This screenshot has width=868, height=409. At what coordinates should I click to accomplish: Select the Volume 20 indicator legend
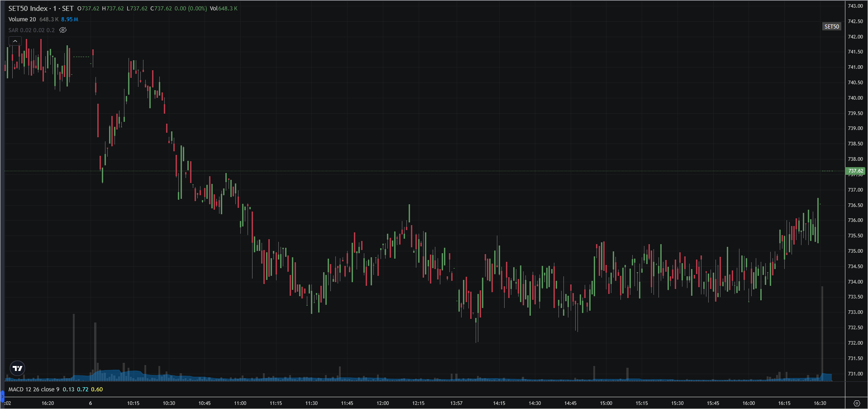[x=22, y=19]
